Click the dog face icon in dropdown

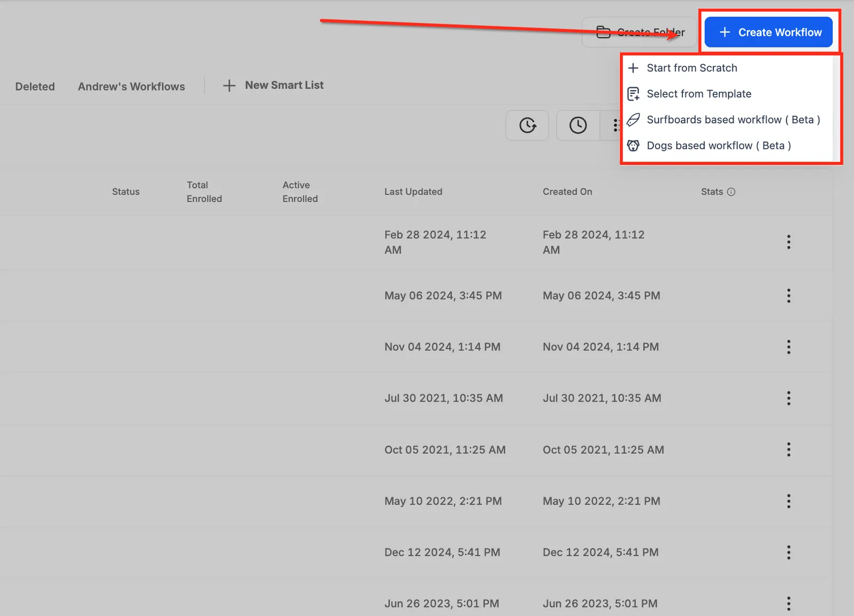coord(633,146)
